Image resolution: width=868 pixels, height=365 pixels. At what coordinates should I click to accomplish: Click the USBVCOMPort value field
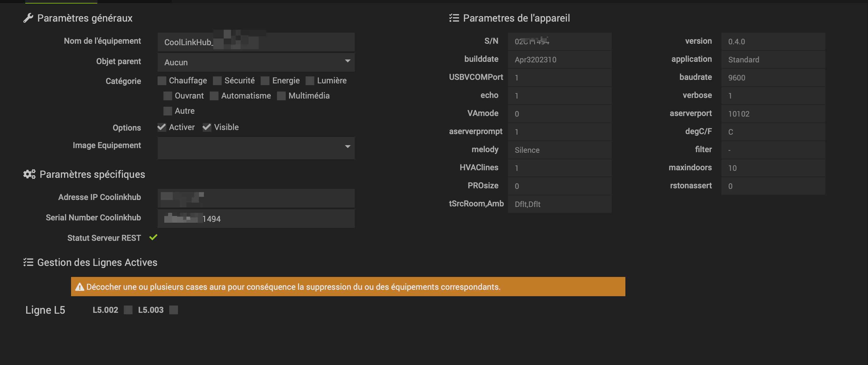560,78
